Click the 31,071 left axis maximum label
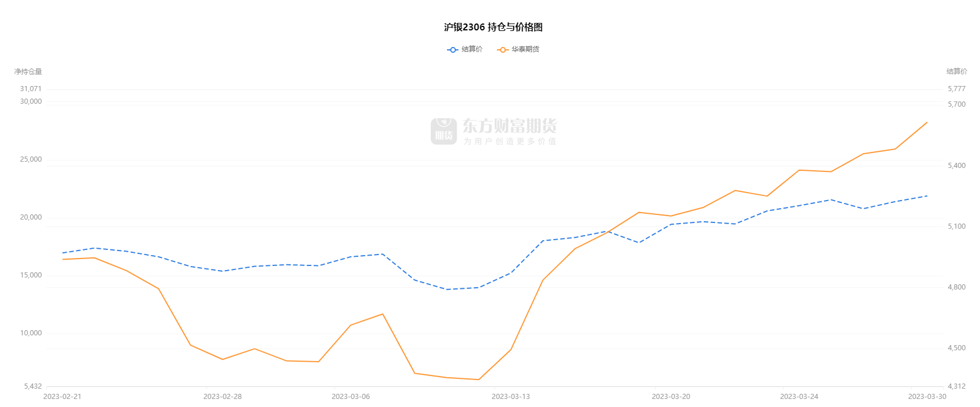The height and width of the screenshot is (407, 980). pyautogui.click(x=31, y=89)
